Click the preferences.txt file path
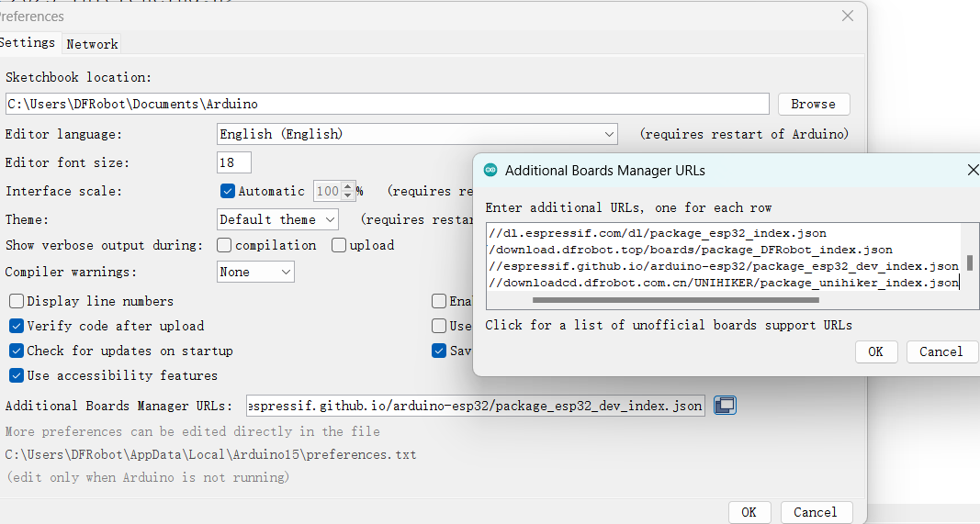The width and height of the screenshot is (980, 524). coord(210,454)
